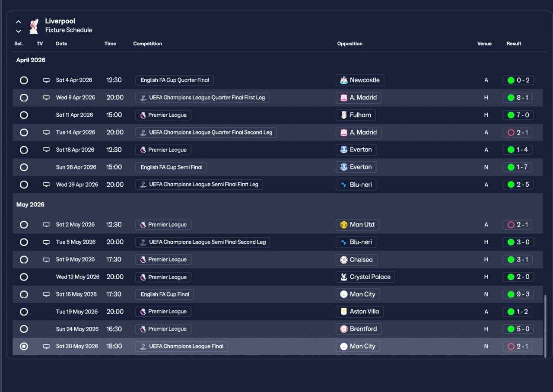Viewport: 553px width, 392px height.
Task: Click the Everton crest on Sat 18 Apr
Action: tap(344, 150)
